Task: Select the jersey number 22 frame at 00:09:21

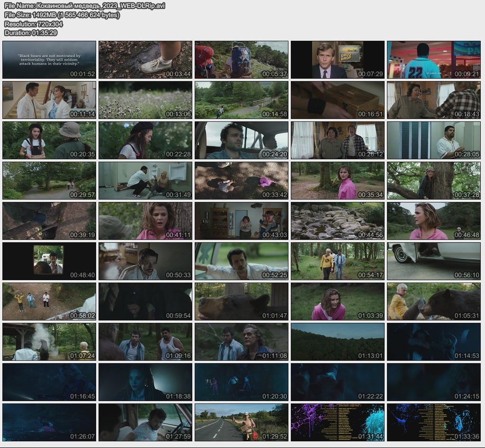Action: pos(434,60)
